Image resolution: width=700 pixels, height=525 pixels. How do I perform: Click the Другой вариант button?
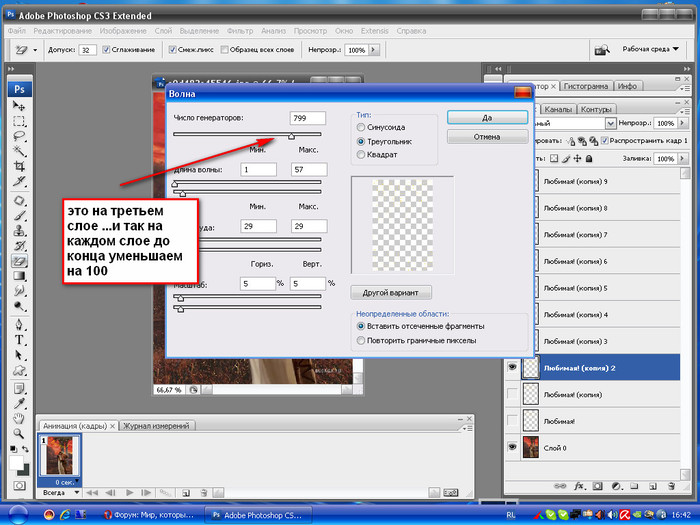click(x=391, y=293)
